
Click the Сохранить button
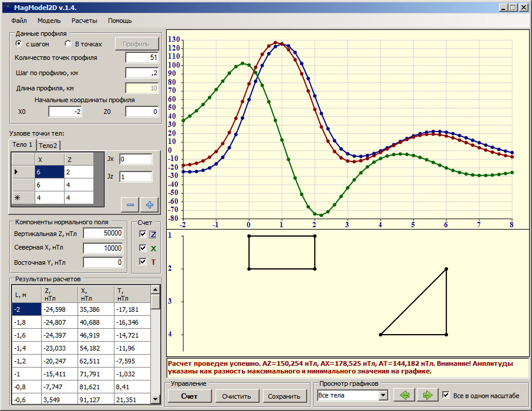[284, 396]
